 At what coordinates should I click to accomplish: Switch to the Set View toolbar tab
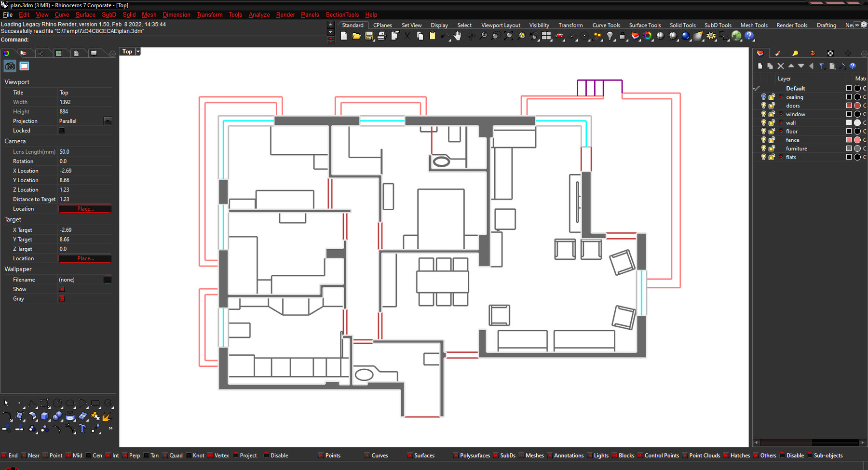pos(411,25)
